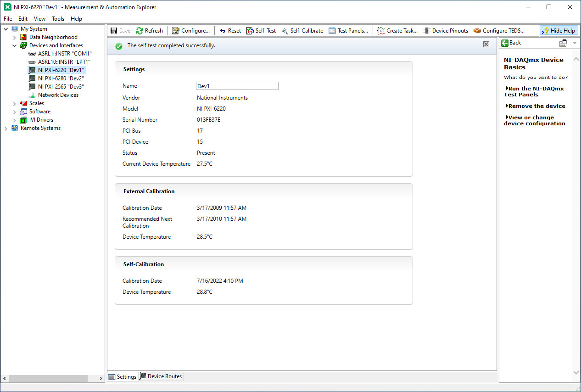The image size is (581, 392).
Task: Open the help pane dropdown arrow
Action: [x=575, y=43]
